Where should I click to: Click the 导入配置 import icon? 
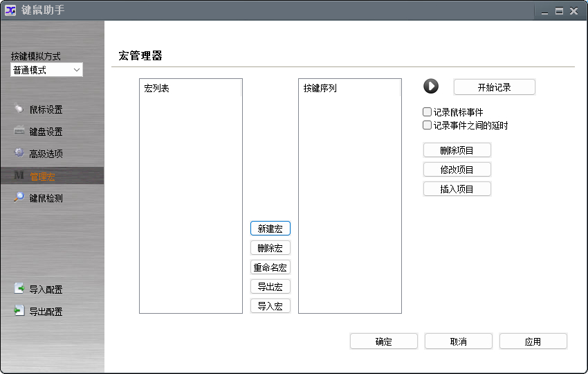[19, 288]
